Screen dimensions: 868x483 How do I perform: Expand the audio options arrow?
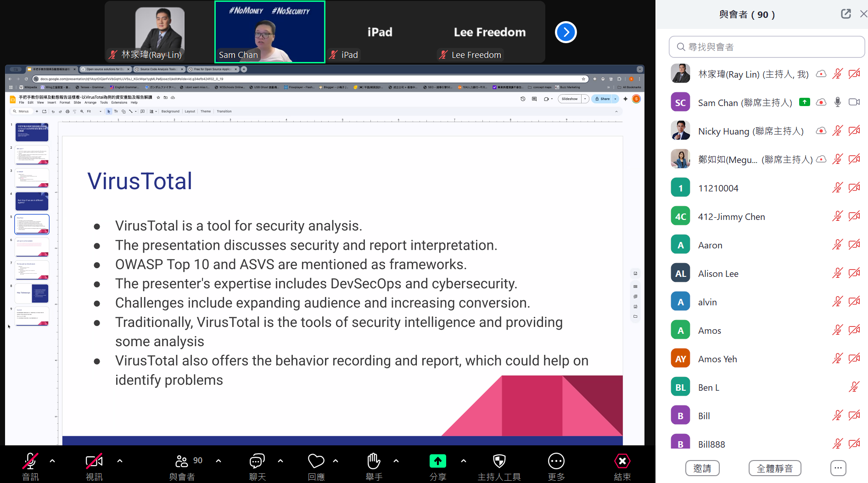(52, 461)
